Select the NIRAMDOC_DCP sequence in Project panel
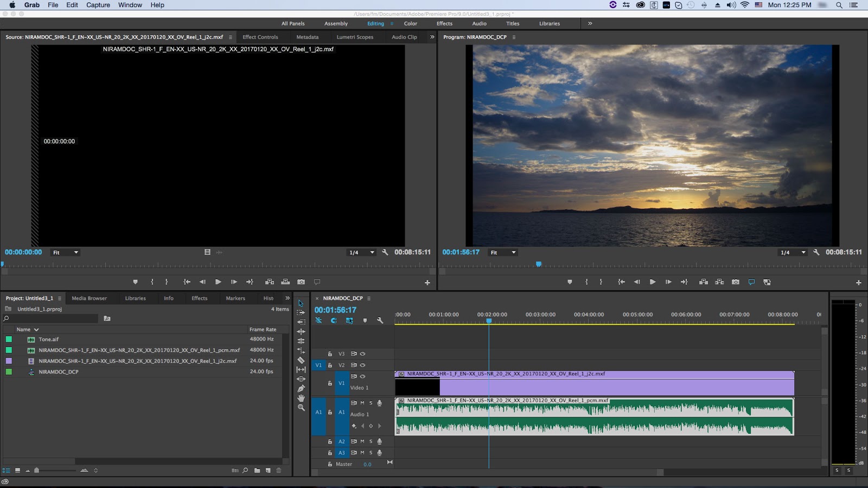Viewport: 868px width, 488px height. coord(59,372)
